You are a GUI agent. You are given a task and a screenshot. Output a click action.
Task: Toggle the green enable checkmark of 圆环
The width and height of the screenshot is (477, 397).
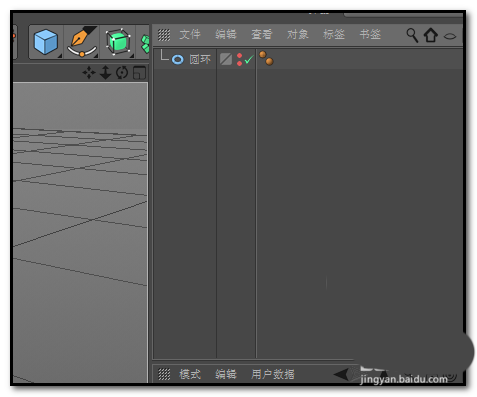click(249, 60)
